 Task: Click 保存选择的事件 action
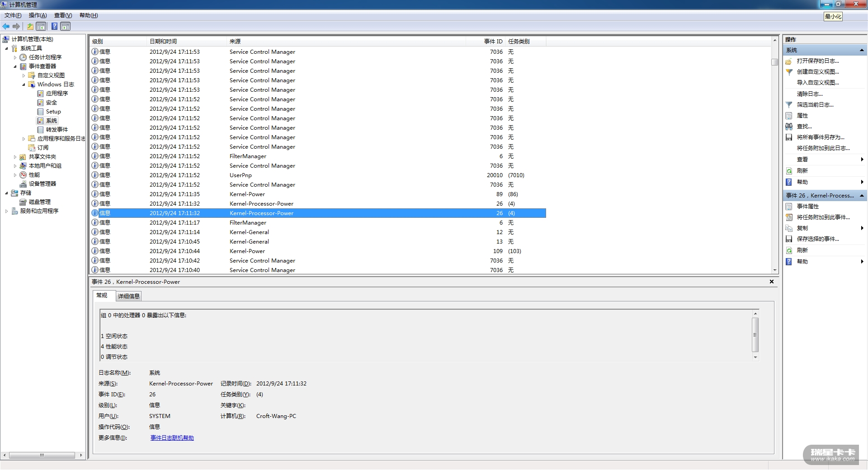click(818, 239)
